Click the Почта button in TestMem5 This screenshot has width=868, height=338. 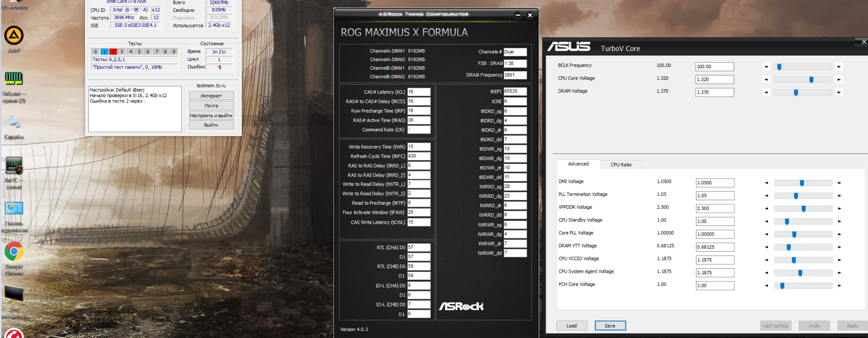coord(211,106)
